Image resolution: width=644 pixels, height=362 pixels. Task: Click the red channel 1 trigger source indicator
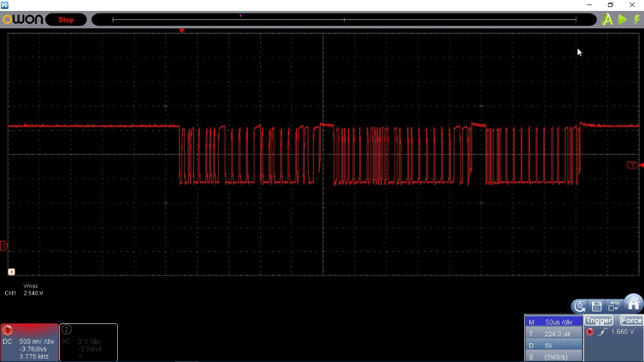(x=590, y=332)
